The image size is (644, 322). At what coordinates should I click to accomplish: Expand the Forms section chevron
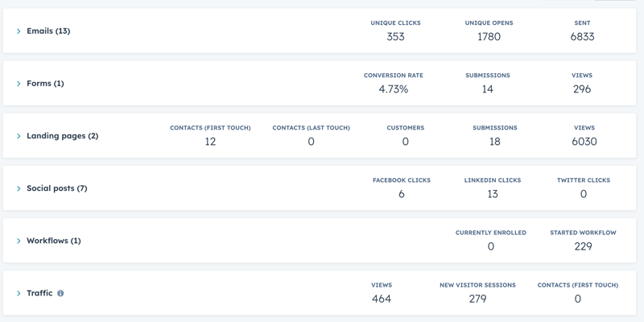coord(19,84)
